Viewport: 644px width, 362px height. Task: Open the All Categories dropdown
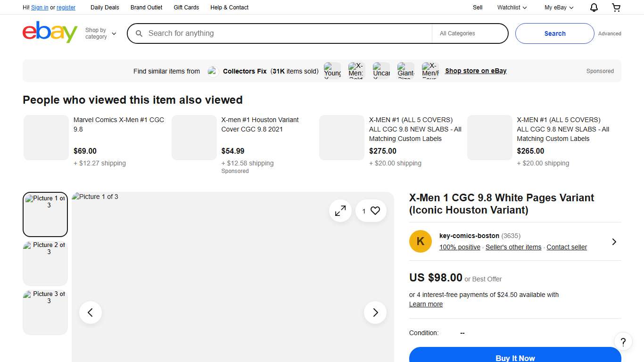pos(470,33)
